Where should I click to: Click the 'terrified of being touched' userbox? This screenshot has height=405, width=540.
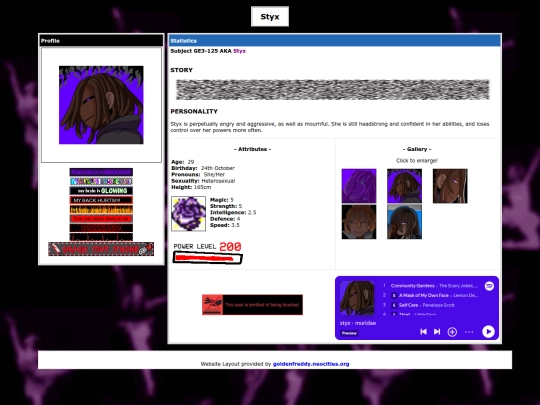click(252, 305)
